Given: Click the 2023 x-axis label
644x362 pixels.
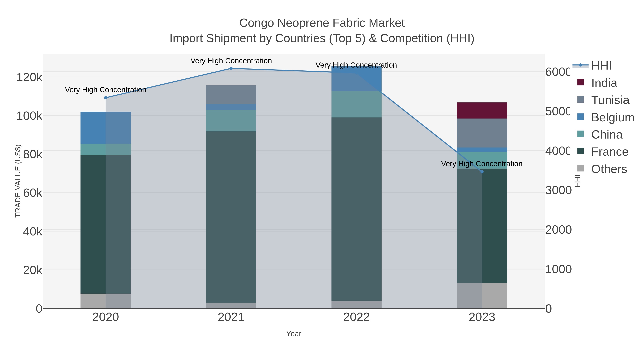Looking at the screenshot, I should (482, 317).
